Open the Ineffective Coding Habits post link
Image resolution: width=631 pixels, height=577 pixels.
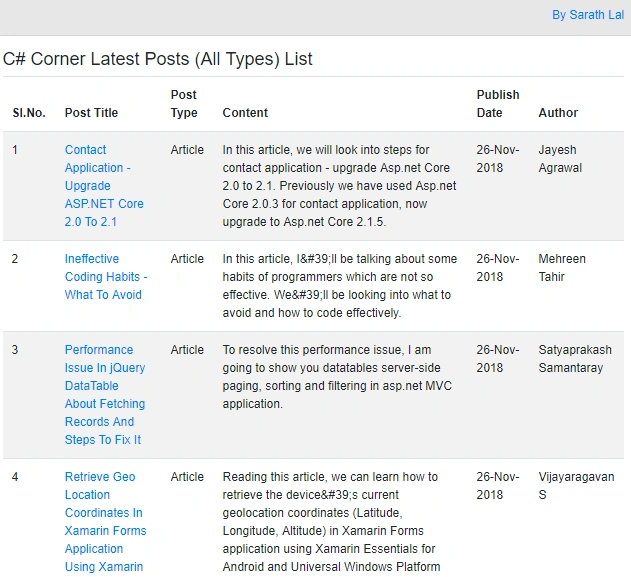click(106, 277)
